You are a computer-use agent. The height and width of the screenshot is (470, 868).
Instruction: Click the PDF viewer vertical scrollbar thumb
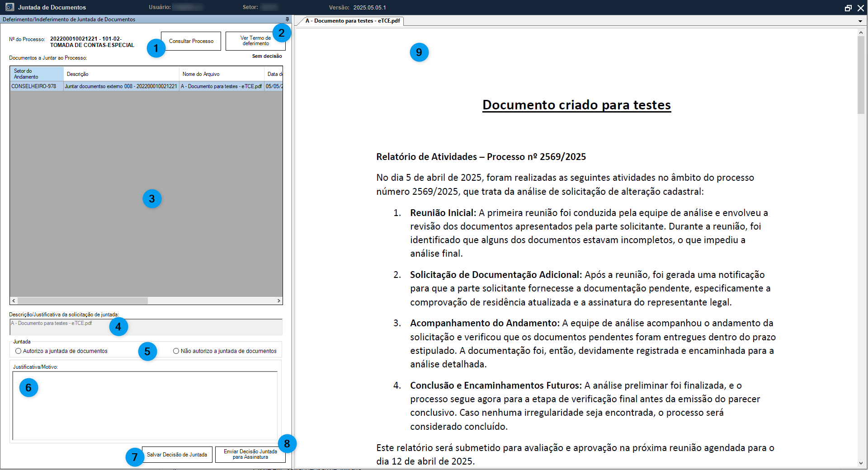point(861,75)
